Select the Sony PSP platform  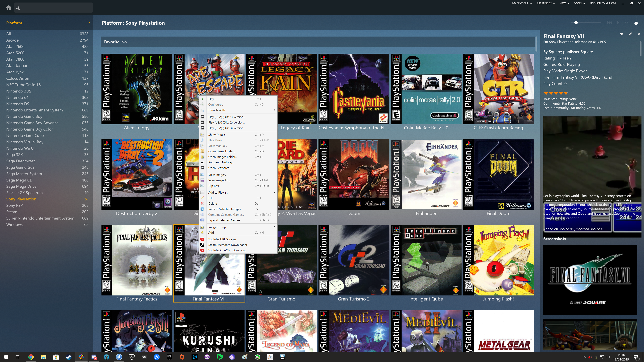47,205
